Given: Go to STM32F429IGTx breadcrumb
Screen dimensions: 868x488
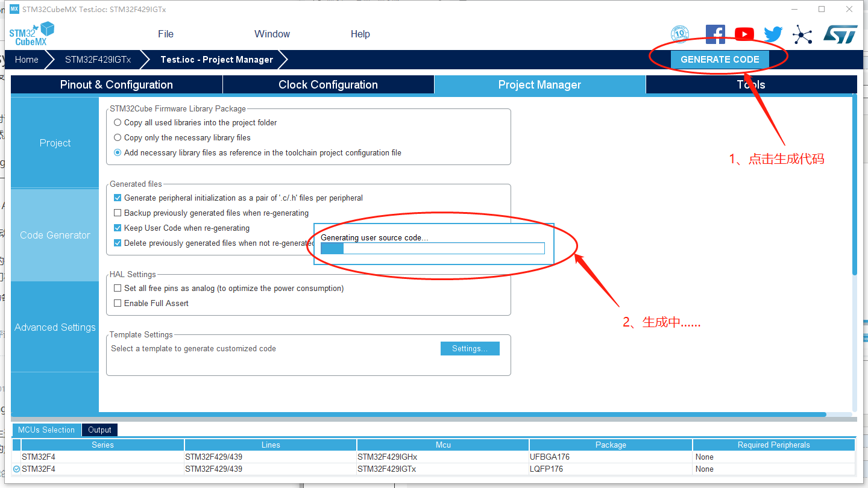Looking at the screenshot, I should click(98, 60).
